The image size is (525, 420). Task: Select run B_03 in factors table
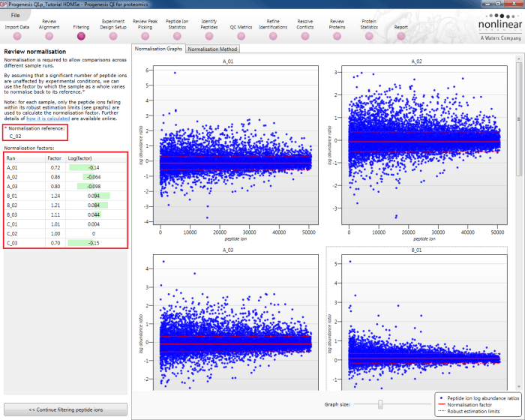[x=66, y=214]
